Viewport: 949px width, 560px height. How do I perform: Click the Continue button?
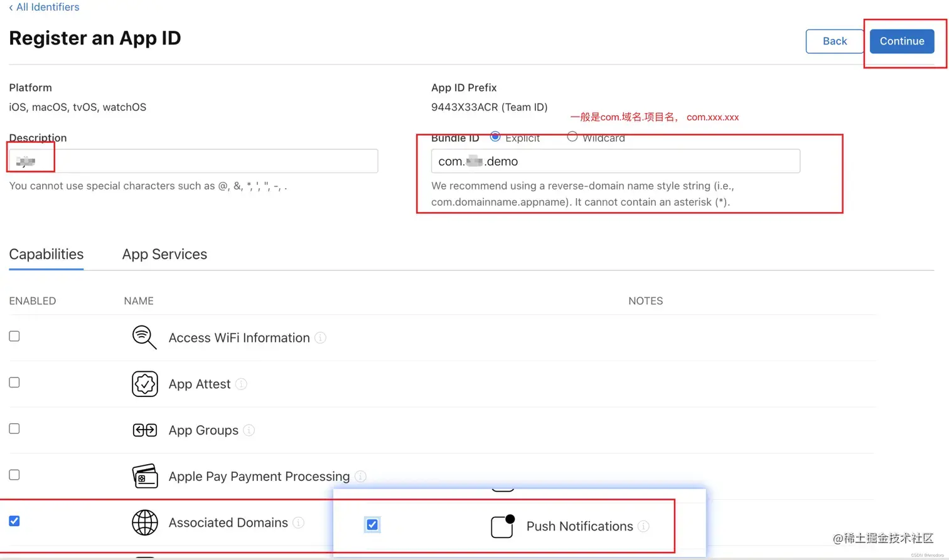pos(902,41)
